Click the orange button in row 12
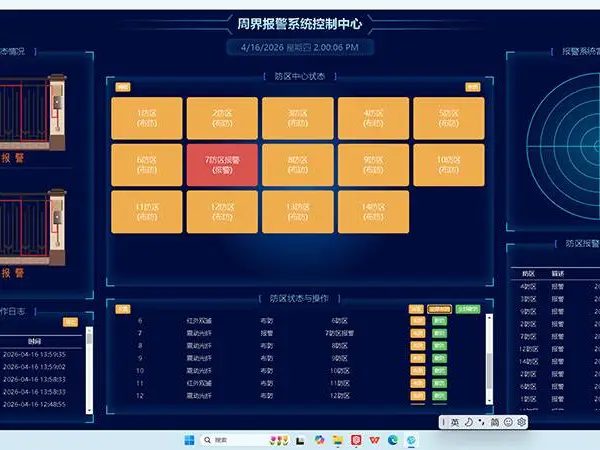 coord(417,396)
